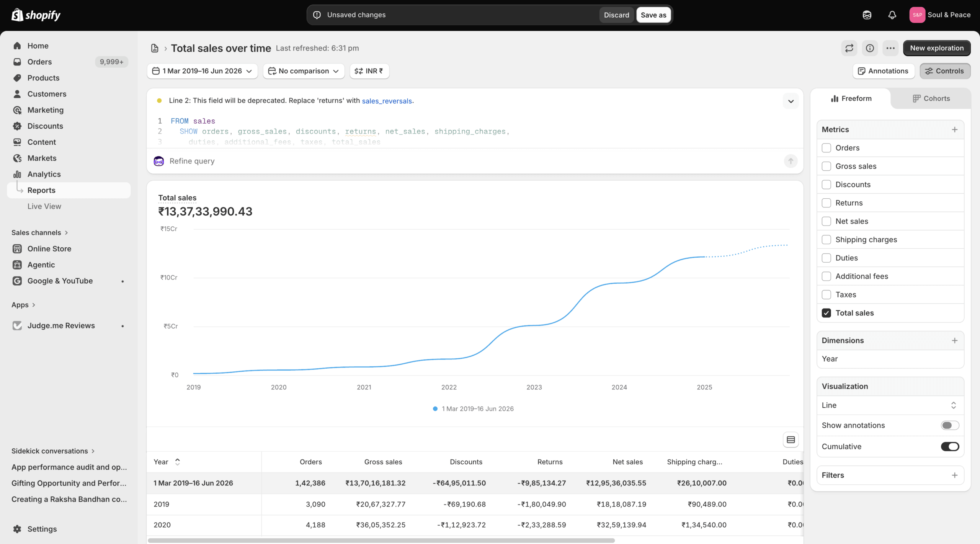This screenshot has height=544, width=980.
Task: Open Content in sidebar
Action: (69, 142)
